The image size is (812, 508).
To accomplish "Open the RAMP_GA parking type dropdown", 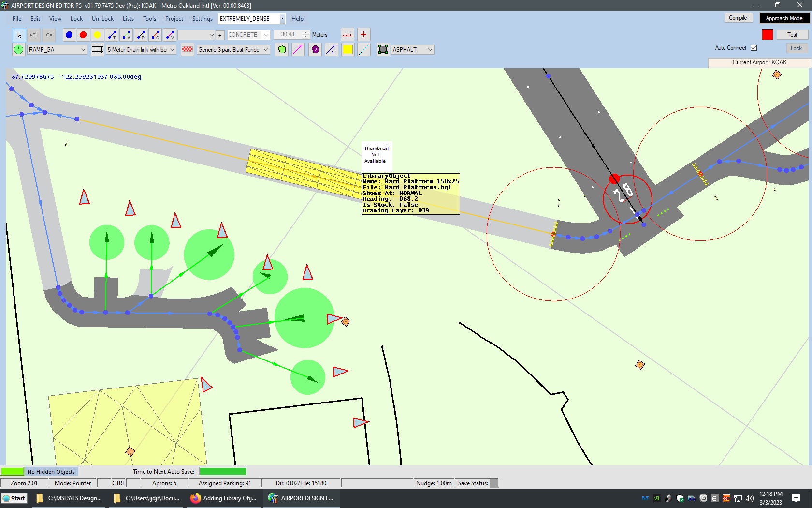I will (x=83, y=50).
